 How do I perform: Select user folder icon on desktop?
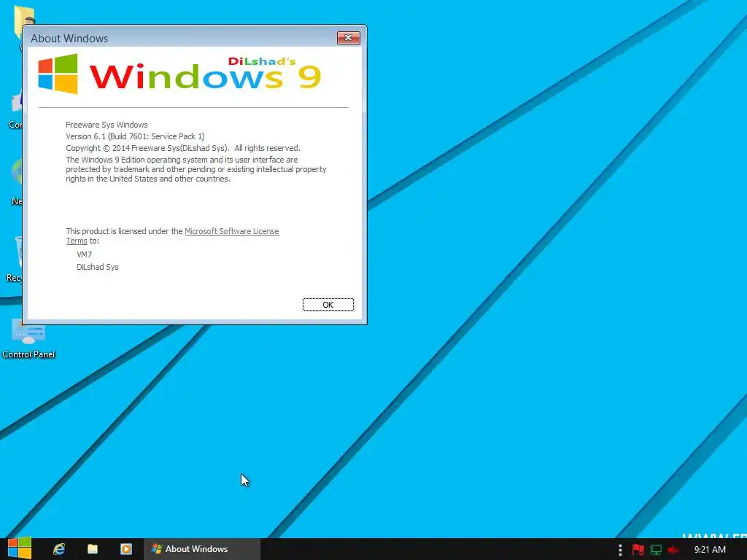(24, 21)
